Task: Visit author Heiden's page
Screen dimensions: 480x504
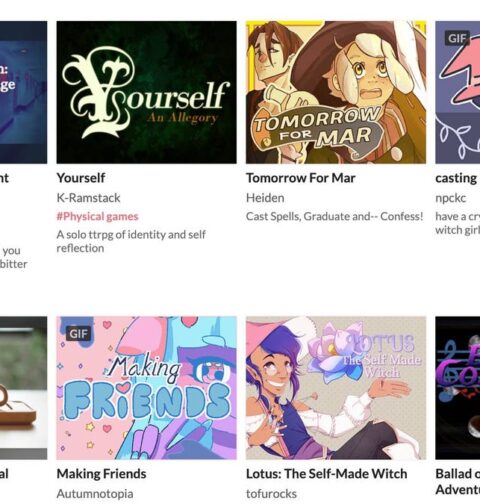Action: (x=265, y=198)
